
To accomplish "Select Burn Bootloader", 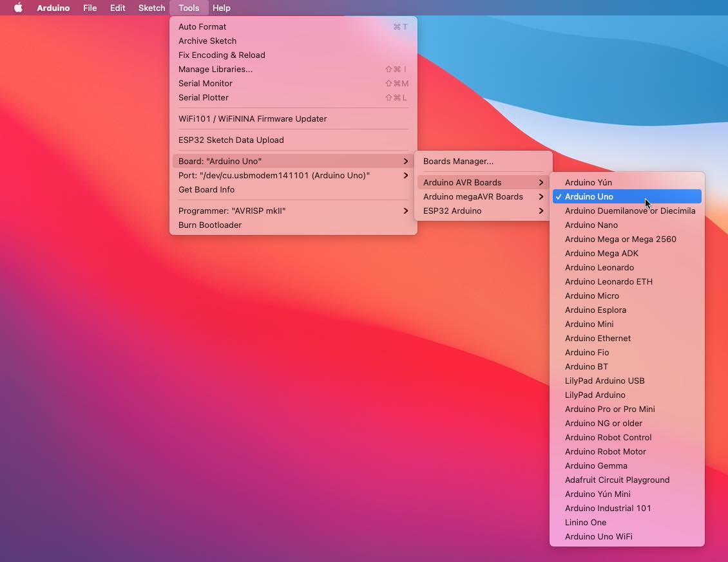I will (210, 225).
